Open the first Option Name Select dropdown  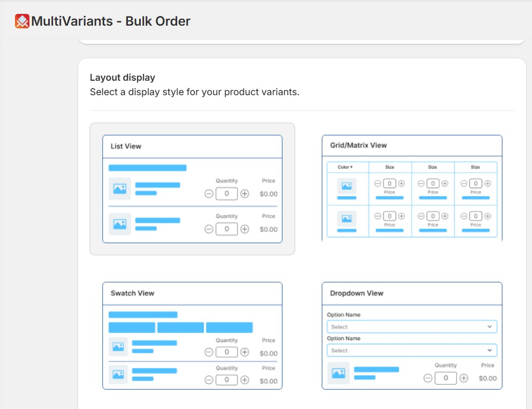[x=412, y=326]
